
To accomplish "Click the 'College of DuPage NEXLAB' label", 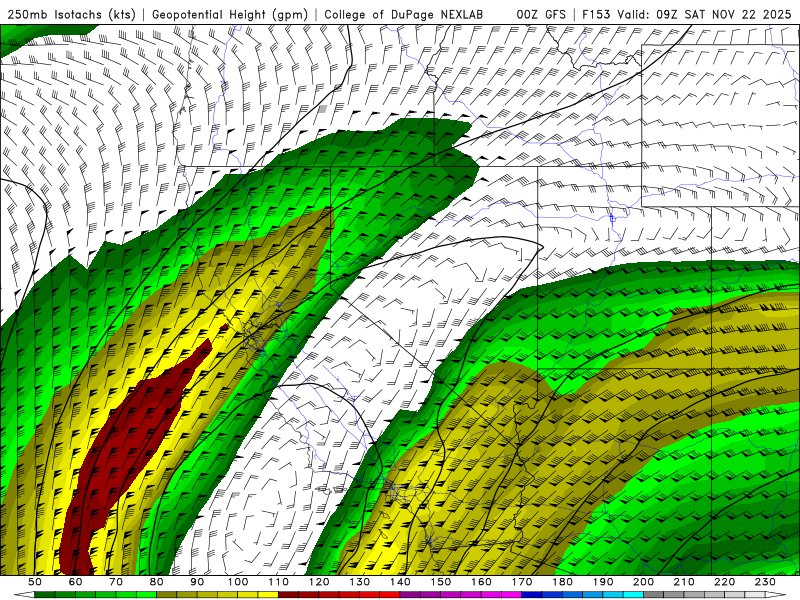I will click(403, 14).
